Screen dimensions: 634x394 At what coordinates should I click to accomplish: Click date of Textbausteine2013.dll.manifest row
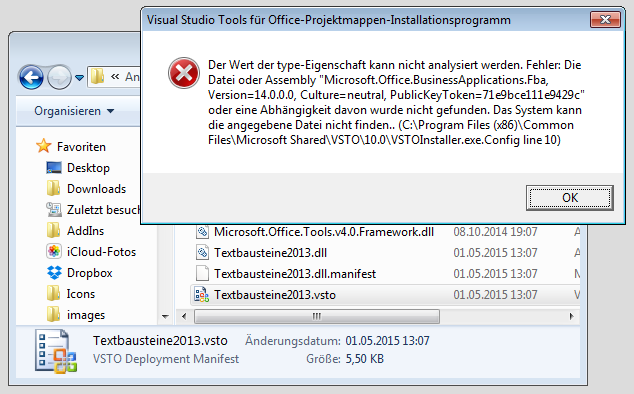click(495, 274)
